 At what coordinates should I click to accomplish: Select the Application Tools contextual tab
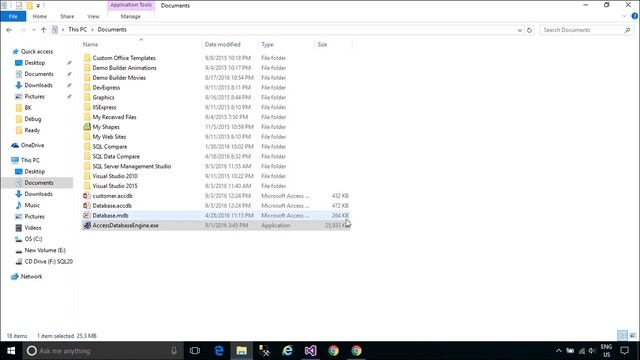pyautogui.click(x=131, y=5)
